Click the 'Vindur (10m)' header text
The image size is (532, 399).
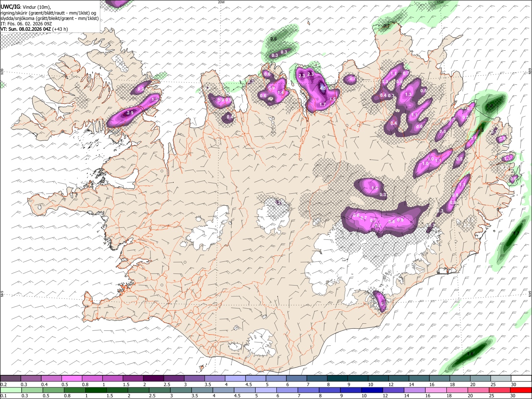tap(37, 7)
